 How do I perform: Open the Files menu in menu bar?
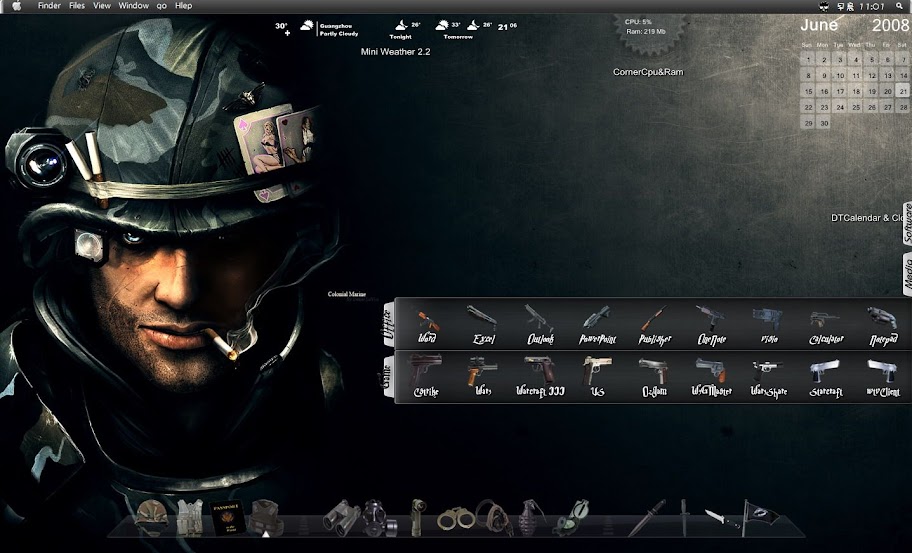tap(77, 6)
